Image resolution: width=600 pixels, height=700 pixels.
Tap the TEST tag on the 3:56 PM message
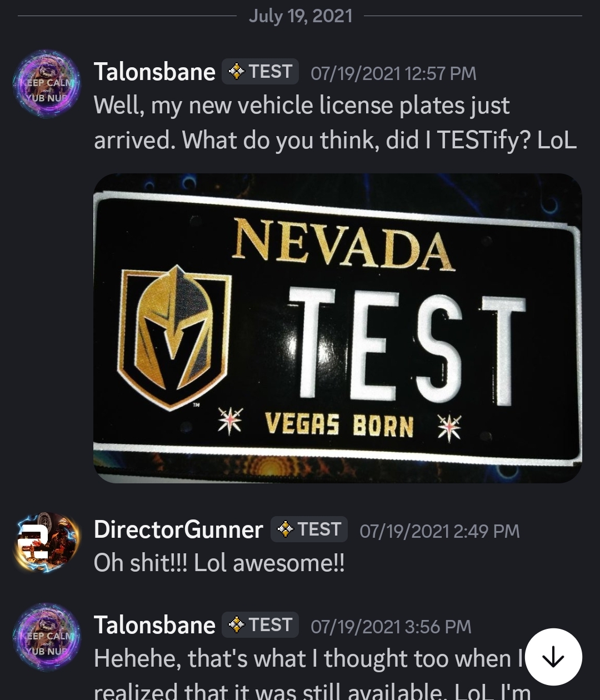coord(260,625)
